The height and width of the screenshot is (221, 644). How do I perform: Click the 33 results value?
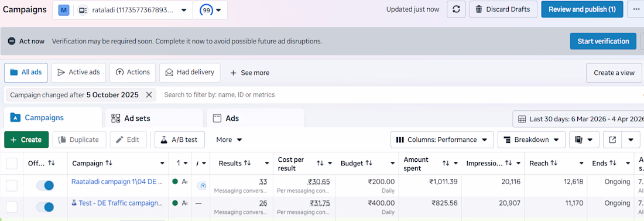[263, 182]
